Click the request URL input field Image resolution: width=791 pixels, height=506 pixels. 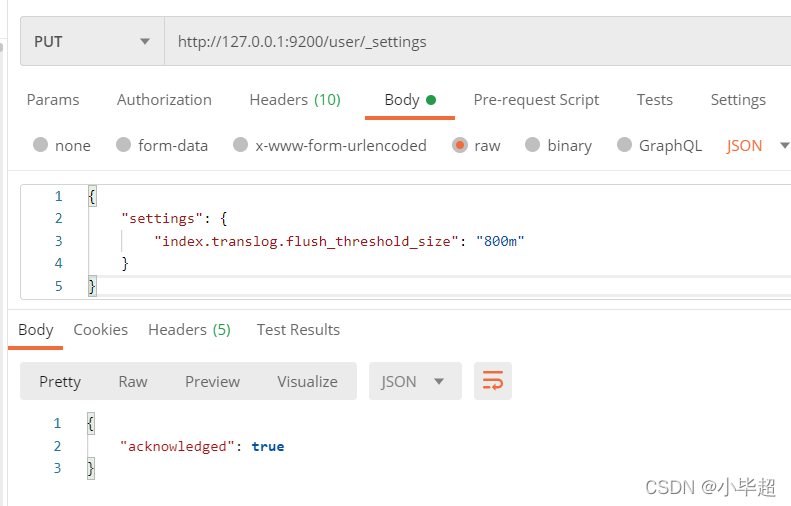(x=478, y=41)
